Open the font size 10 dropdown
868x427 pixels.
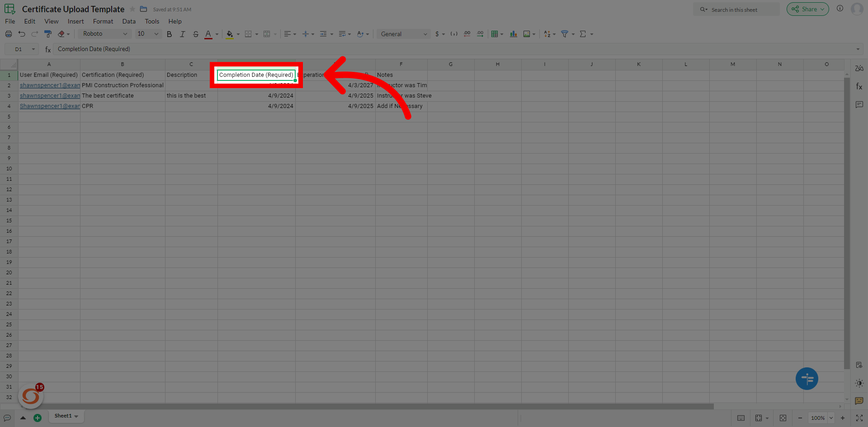pos(148,34)
